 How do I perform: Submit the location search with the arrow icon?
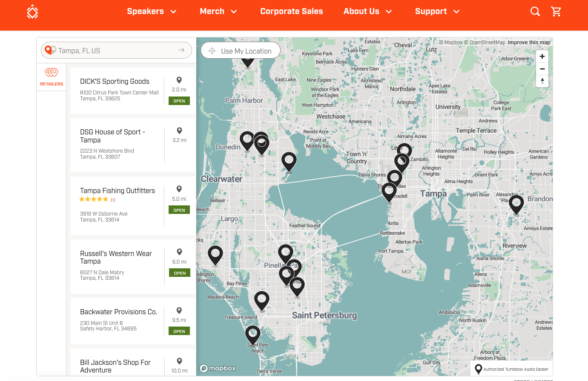(x=181, y=50)
